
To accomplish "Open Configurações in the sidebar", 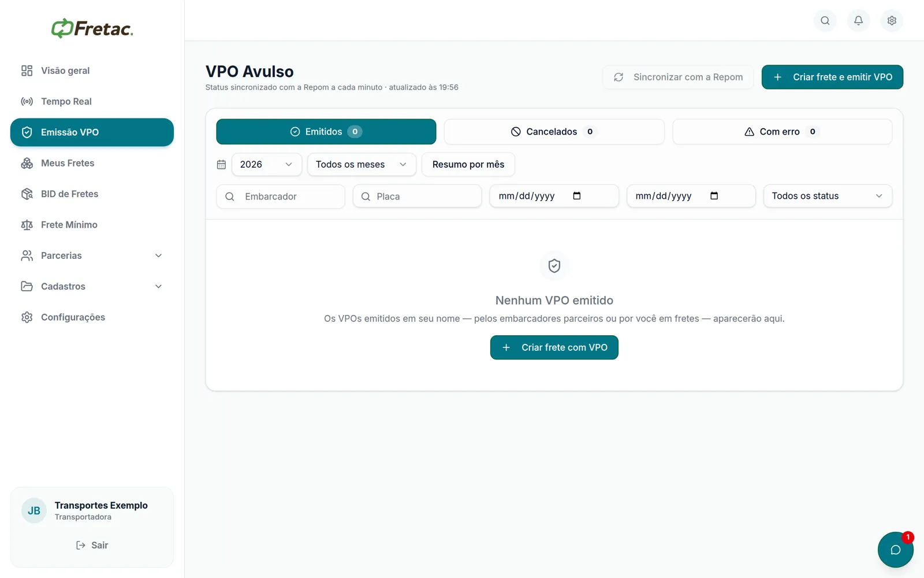I will click(92, 317).
